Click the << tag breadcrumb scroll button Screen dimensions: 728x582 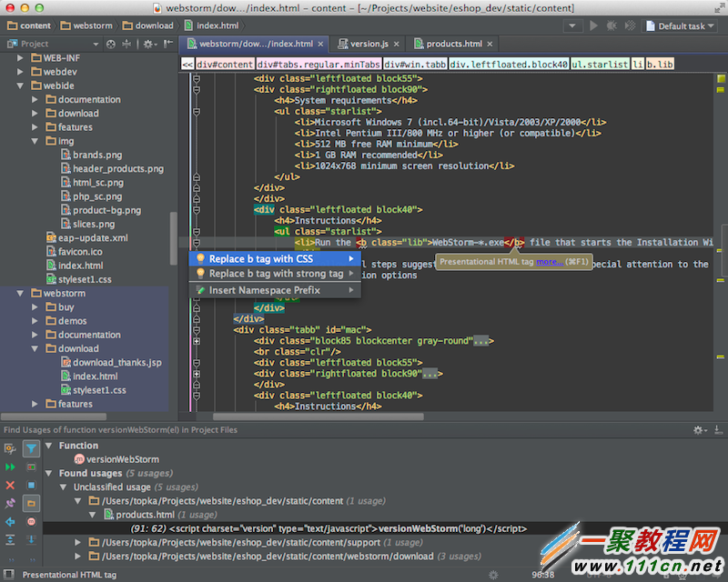pos(187,65)
